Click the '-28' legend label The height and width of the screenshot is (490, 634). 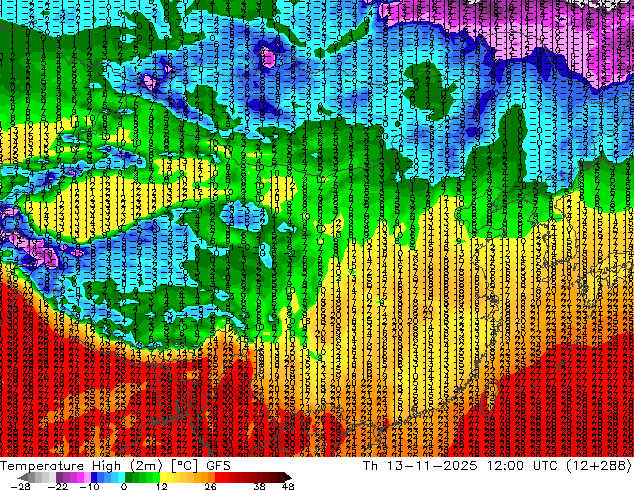pyautogui.click(x=20, y=486)
